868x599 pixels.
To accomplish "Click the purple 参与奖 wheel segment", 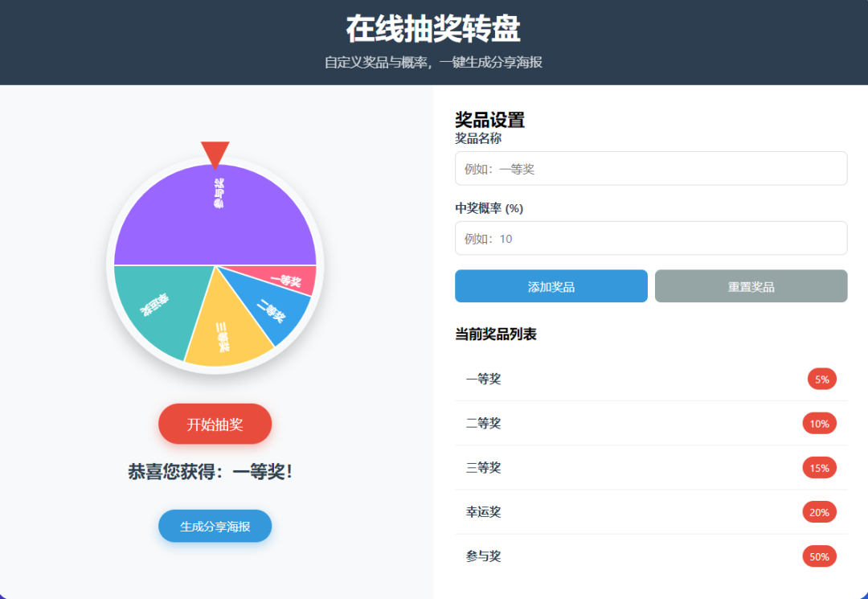I will [x=215, y=213].
